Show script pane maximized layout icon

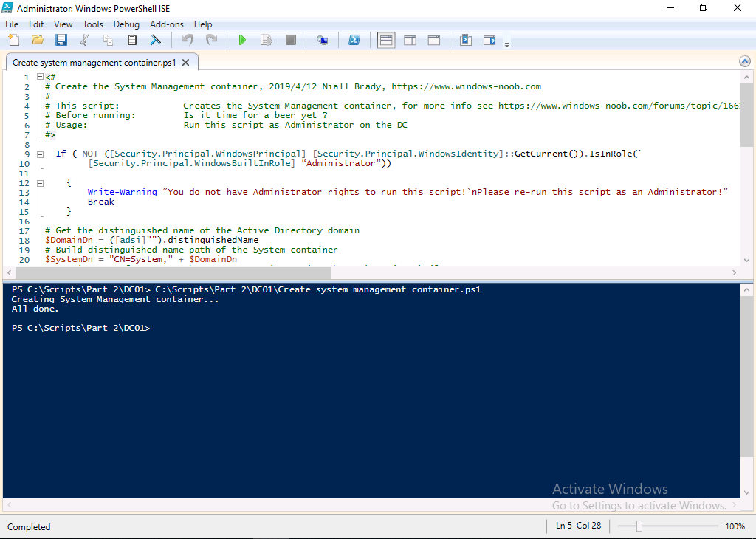tap(434, 40)
